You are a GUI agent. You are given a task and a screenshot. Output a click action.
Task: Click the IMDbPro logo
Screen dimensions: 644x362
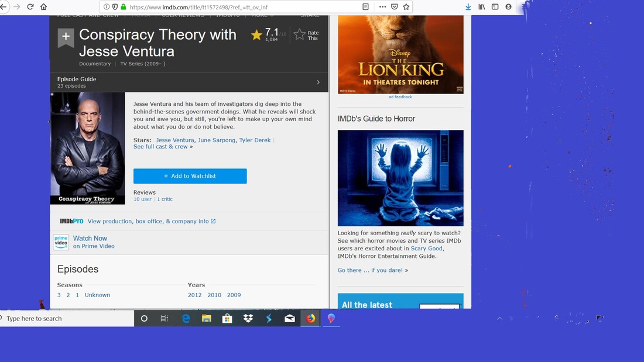click(71, 221)
